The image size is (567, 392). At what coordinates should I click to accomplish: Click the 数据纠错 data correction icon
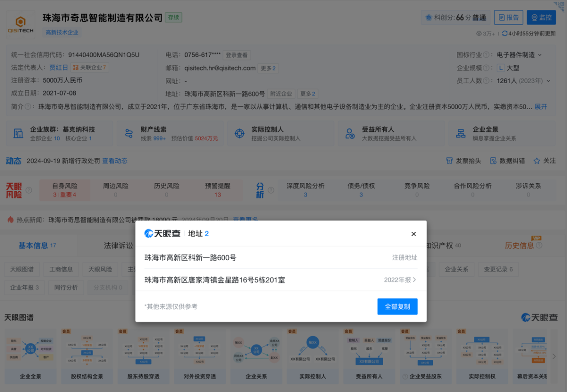493,161
